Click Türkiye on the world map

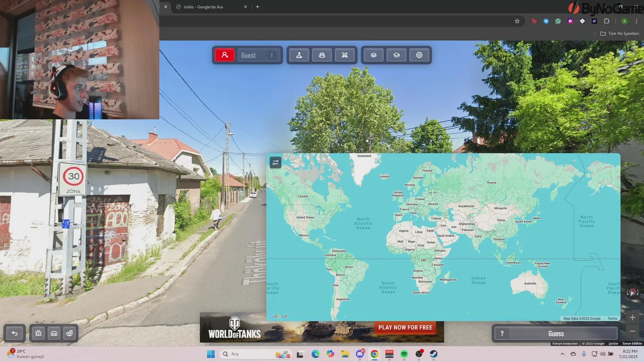click(435, 219)
